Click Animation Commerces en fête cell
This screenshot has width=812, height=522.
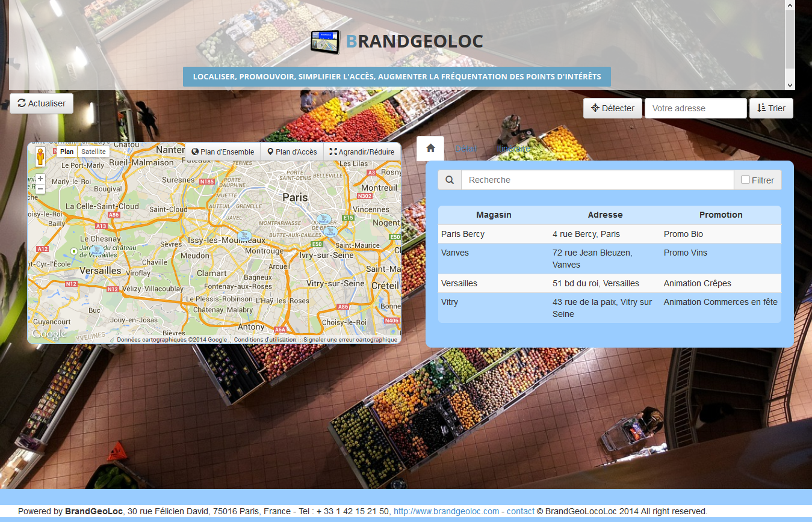click(x=721, y=302)
